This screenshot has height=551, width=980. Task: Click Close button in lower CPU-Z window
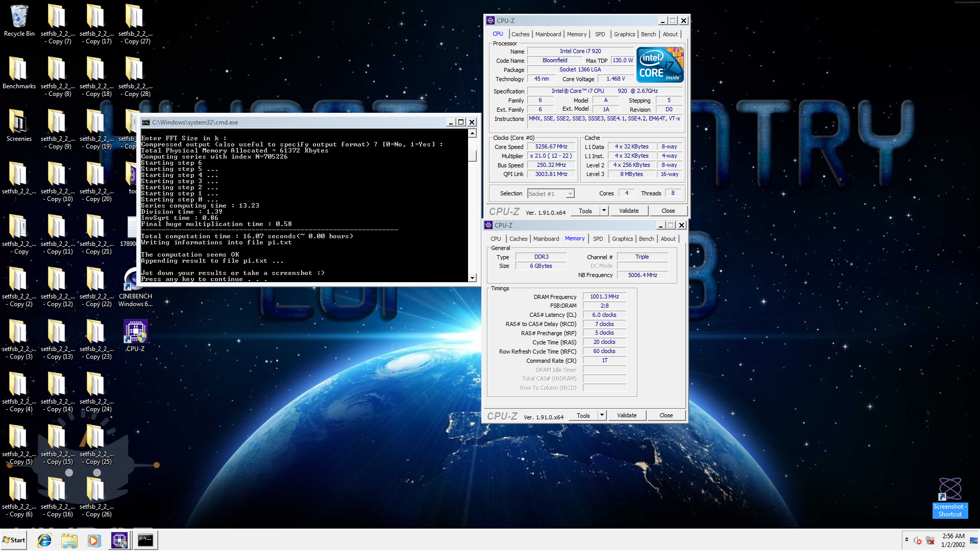(666, 415)
